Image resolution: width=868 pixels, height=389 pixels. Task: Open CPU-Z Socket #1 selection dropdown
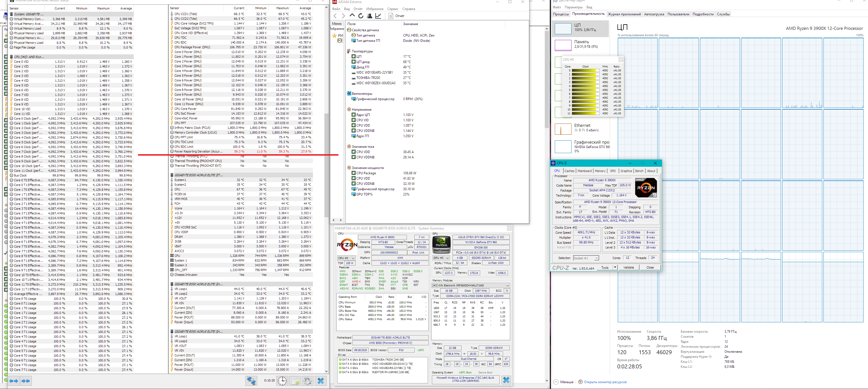pyautogui.click(x=586, y=258)
